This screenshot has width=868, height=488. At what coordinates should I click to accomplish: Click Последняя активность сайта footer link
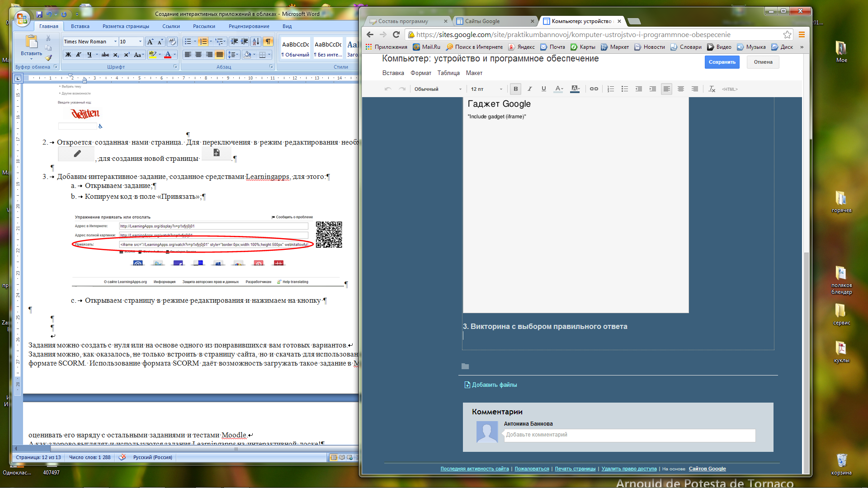(x=475, y=469)
